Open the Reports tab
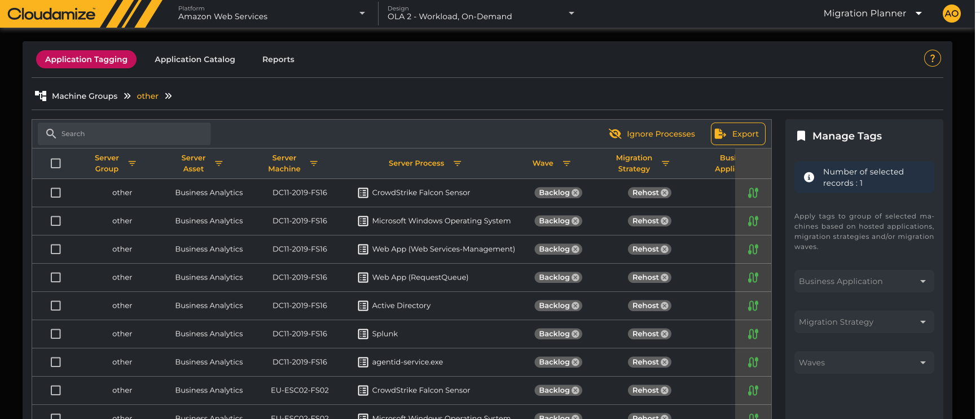The width and height of the screenshot is (980, 419). 278,59
